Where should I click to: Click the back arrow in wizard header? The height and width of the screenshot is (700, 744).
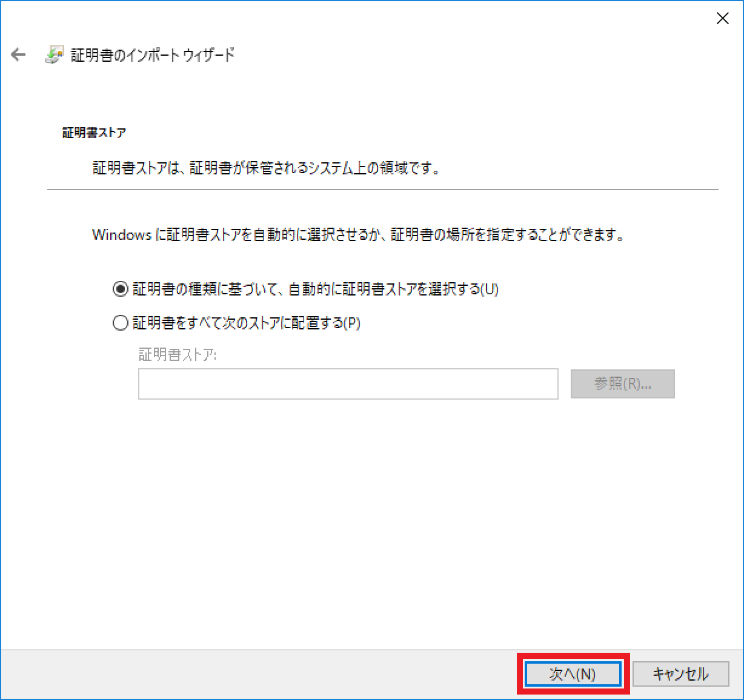coord(18,55)
